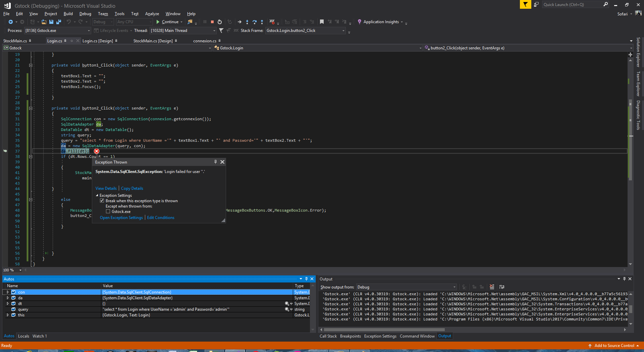
Task: Click Clear All icon in Output panel
Action: [492, 287]
